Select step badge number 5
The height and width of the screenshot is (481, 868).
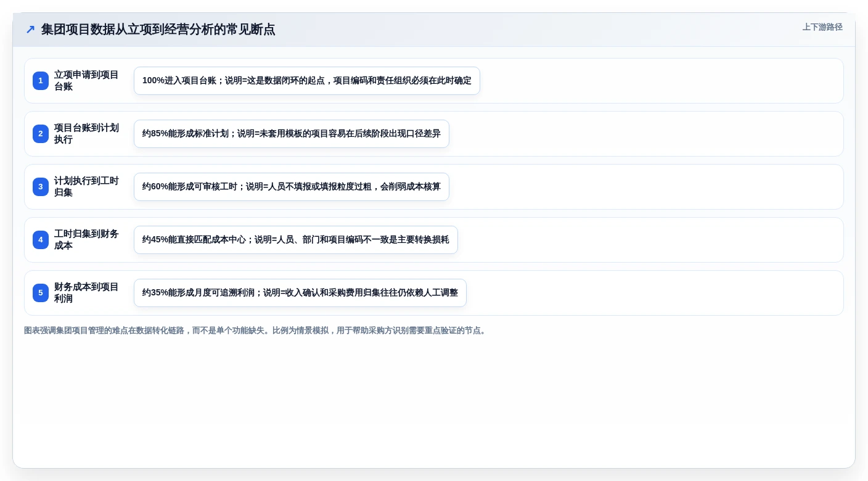coord(41,293)
